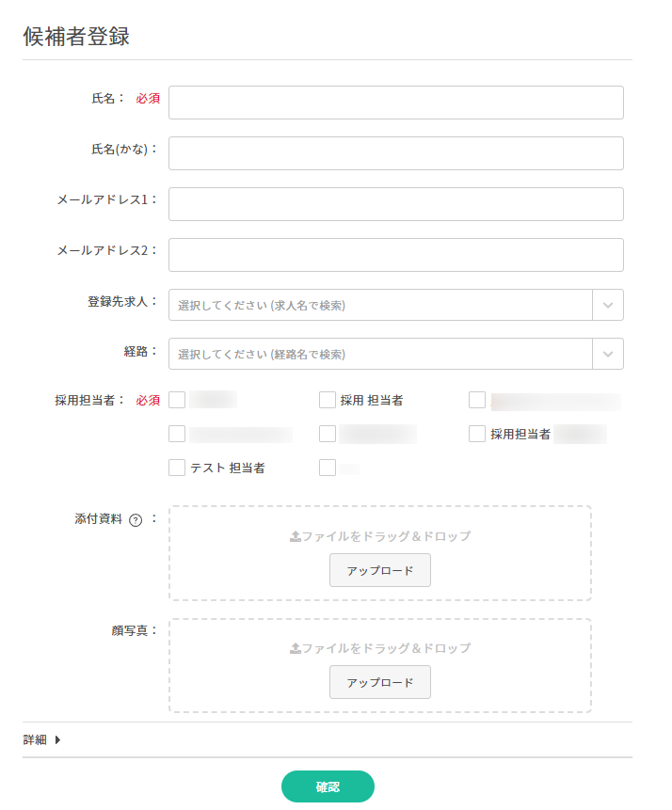Click the 登録先求人 search combo box
This screenshot has height=810, width=672.
point(380,306)
